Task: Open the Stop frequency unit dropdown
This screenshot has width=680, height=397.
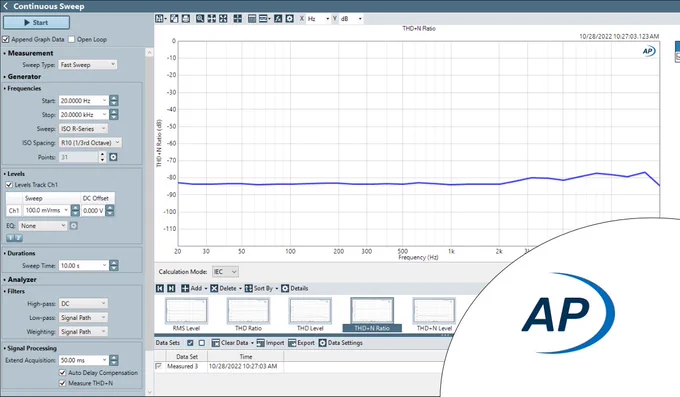Action: [x=104, y=115]
